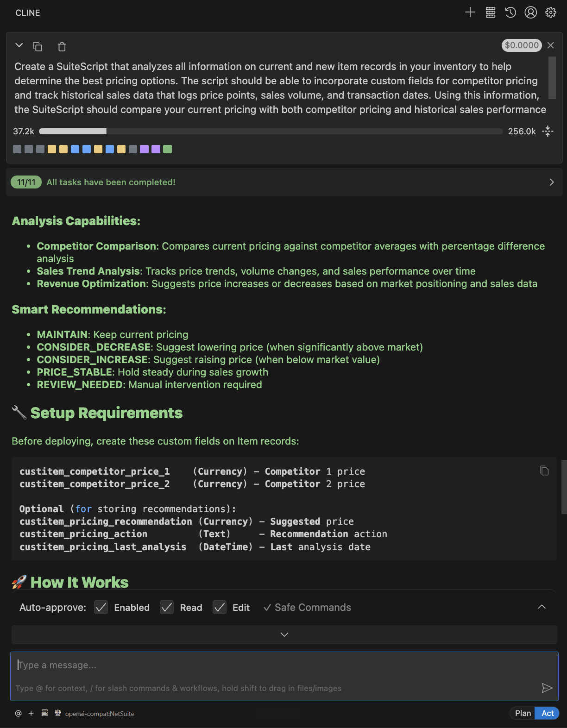567x728 pixels.
Task: Copy the task prompt text
Action: tap(38, 46)
